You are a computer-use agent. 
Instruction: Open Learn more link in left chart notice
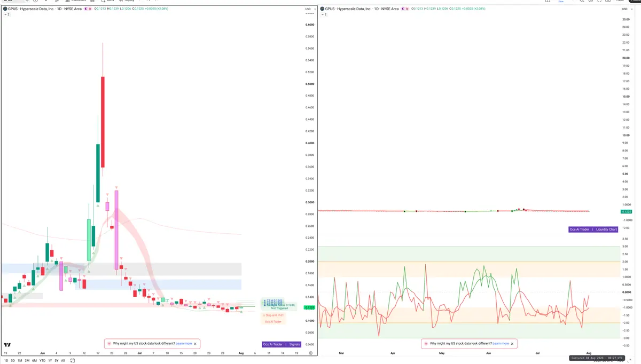184,344
